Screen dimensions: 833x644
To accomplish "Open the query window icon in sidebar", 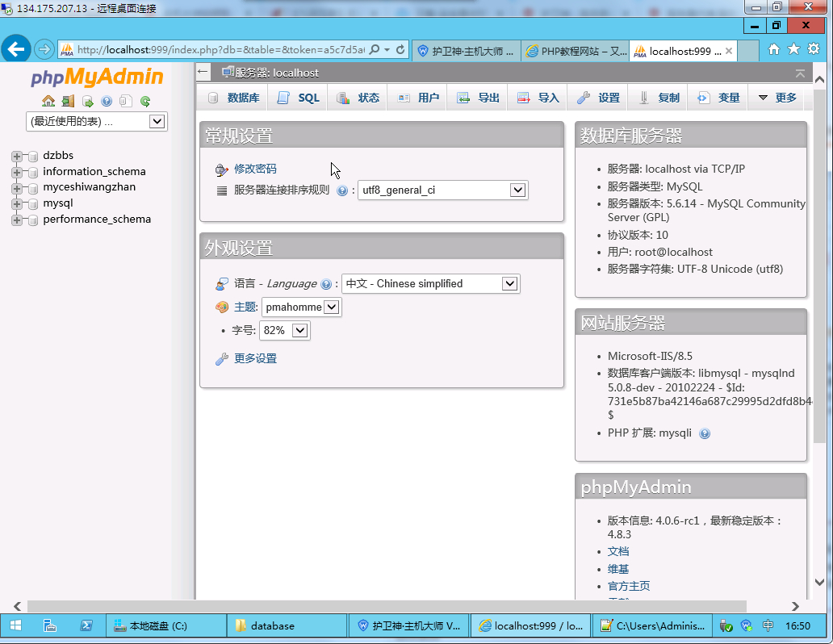I will [88, 101].
